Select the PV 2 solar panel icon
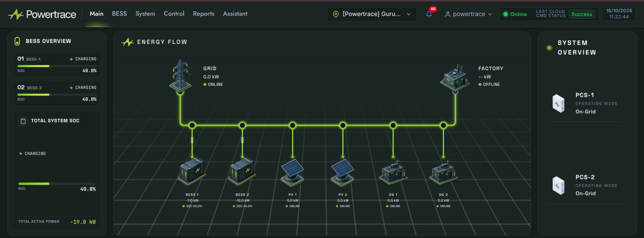 pyautogui.click(x=342, y=173)
